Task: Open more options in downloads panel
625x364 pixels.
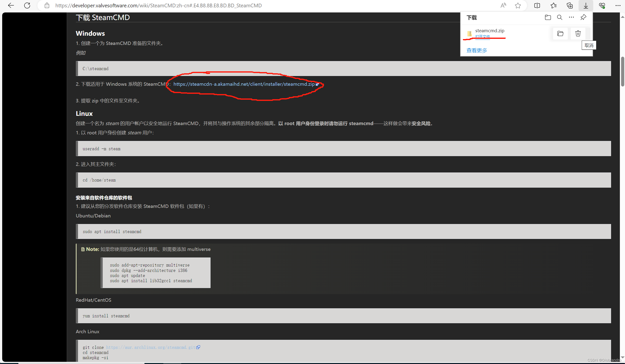Action: [x=571, y=17]
